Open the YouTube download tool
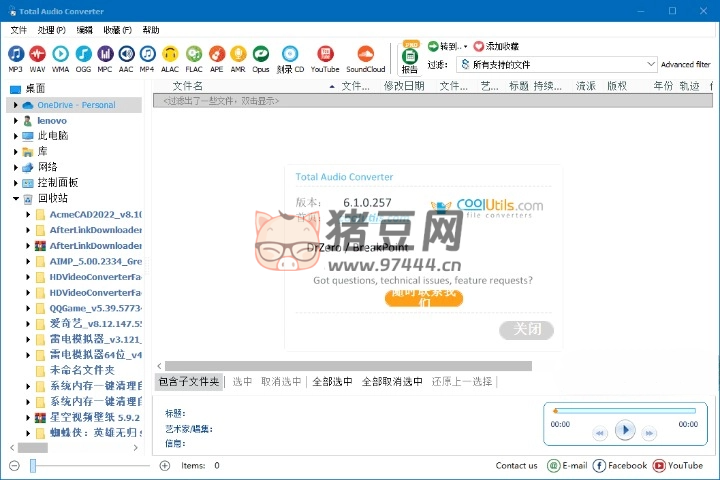This screenshot has height=480, width=720. click(324, 54)
